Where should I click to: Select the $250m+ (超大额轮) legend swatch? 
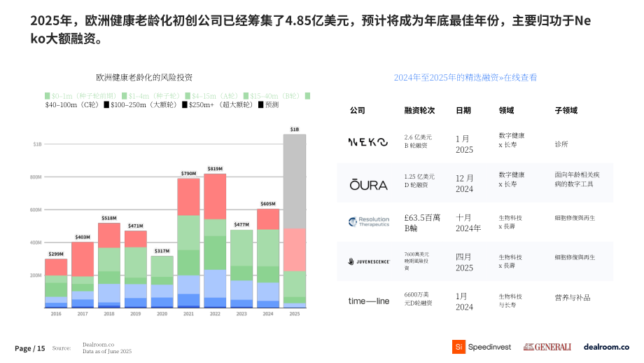click(x=185, y=105)
